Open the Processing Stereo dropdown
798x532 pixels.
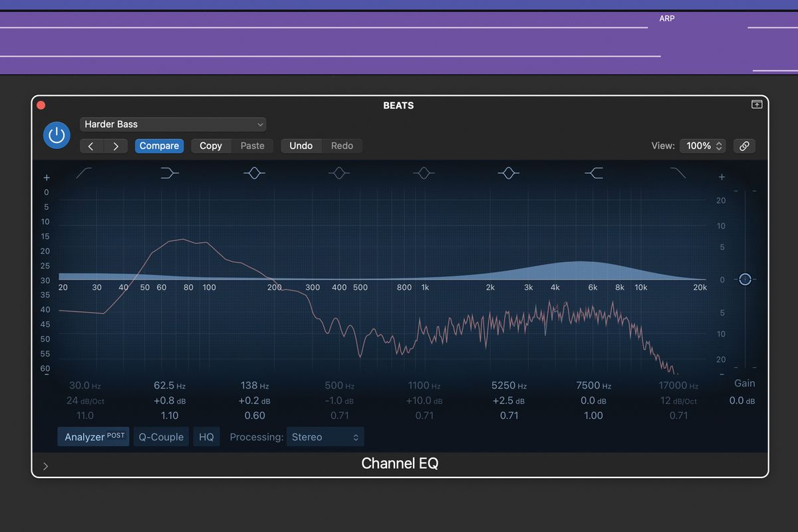pyautogui.click(x=325, y=437)
